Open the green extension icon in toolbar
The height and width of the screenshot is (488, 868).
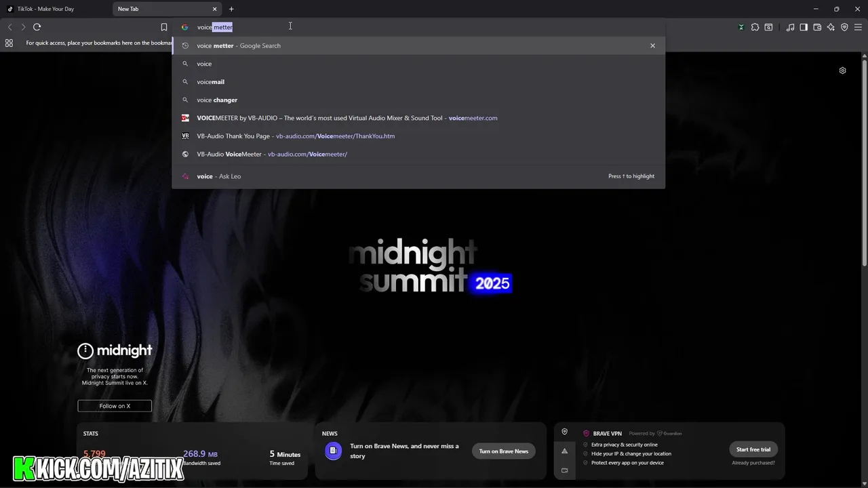click(x=741, y=27)
